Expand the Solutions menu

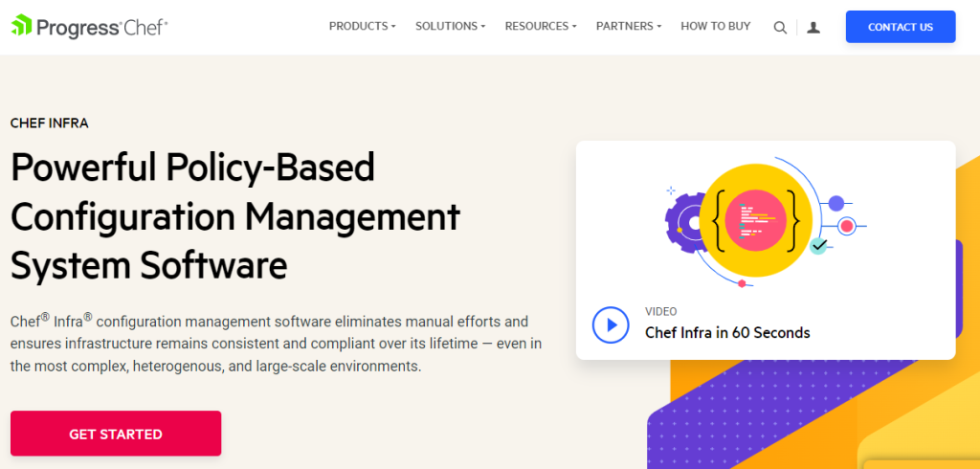[450, 26]
